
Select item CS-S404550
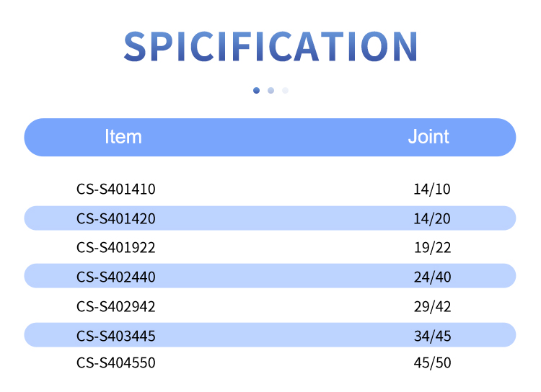pyautogui.click(x=116, y=362)
